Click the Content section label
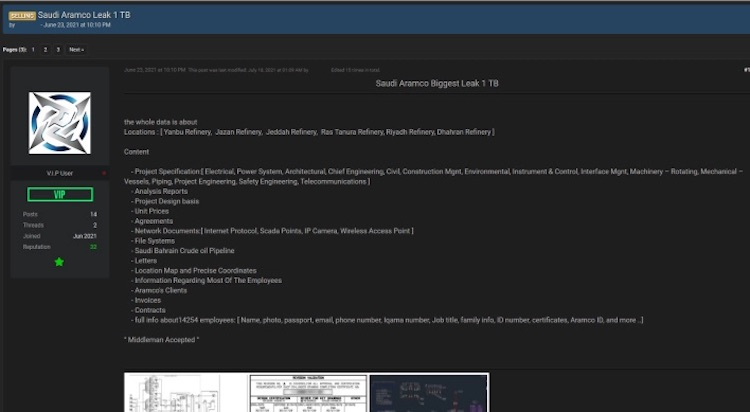Viewport: 750px width, 412px height. pos(136,152)
